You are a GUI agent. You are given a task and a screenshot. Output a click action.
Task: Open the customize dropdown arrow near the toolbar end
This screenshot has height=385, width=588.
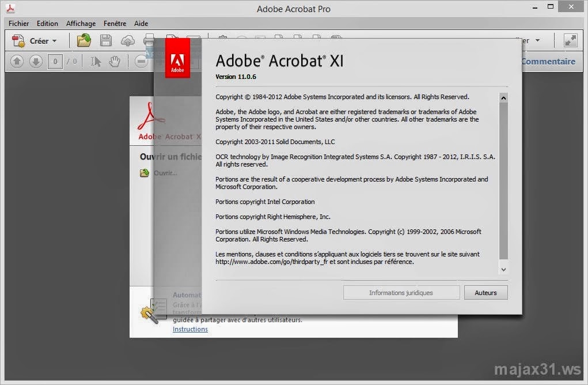[538, 40]
